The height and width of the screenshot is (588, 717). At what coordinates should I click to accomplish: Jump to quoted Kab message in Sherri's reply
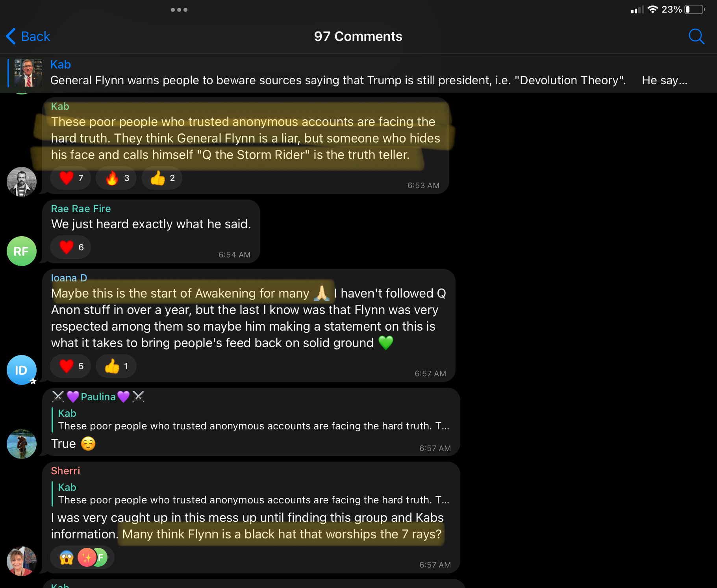(x=252, y=494)
